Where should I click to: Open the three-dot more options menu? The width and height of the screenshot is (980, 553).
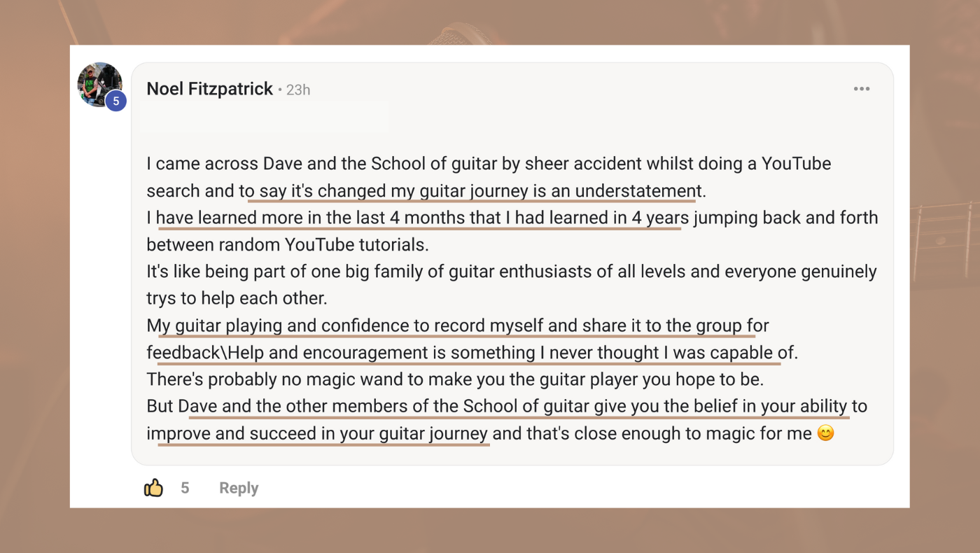862,89
